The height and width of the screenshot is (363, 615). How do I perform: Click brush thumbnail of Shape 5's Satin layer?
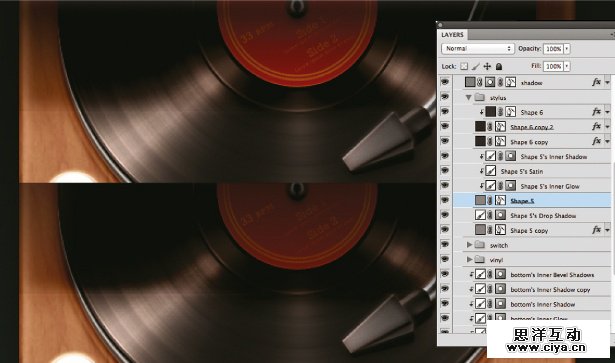[490, 171]
